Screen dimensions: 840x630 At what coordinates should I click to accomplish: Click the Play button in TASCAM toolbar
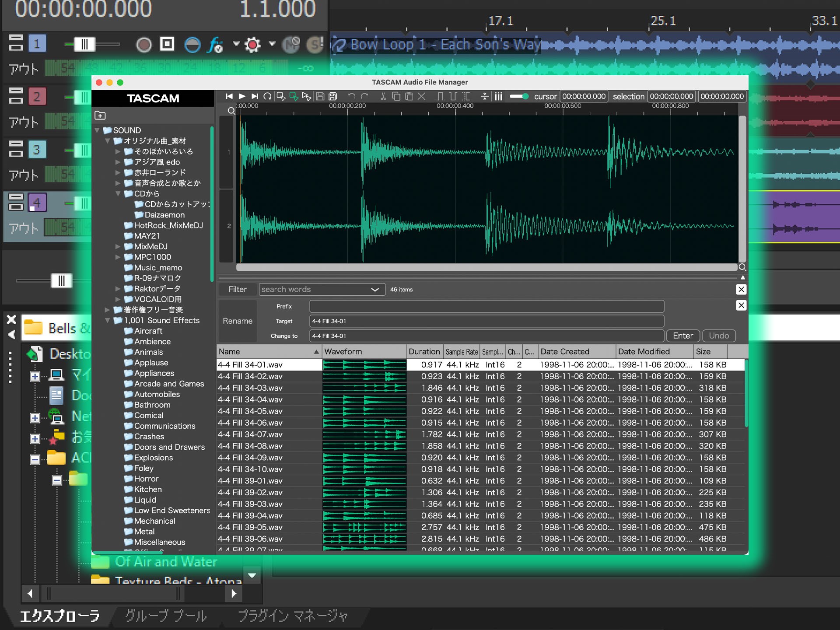tap(242, 96)
